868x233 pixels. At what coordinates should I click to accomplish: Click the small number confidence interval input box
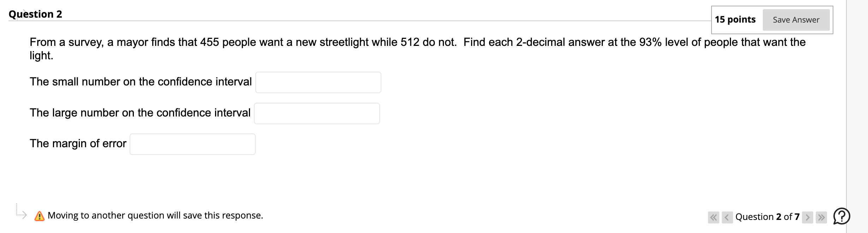tap(318, 82)
